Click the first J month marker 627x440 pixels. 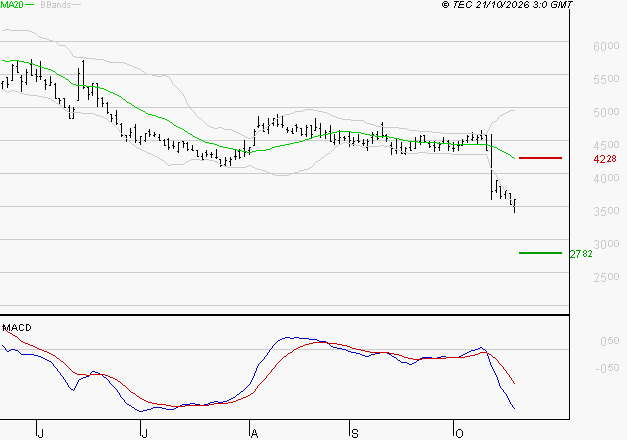click(40, 433)
